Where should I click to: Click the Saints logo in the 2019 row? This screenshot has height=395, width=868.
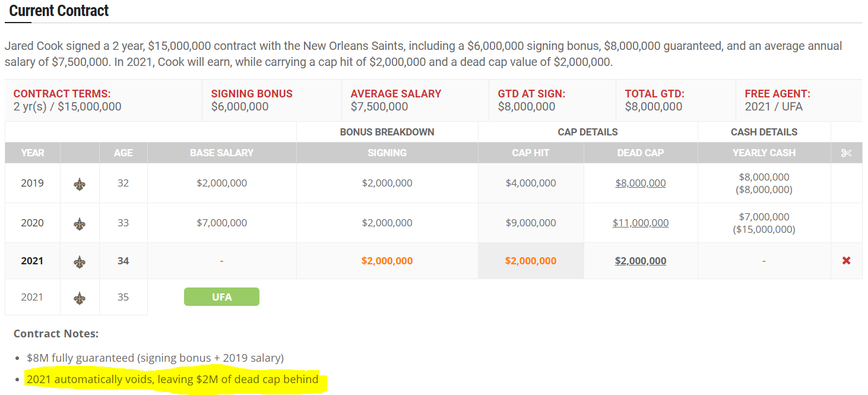point(80,184)
